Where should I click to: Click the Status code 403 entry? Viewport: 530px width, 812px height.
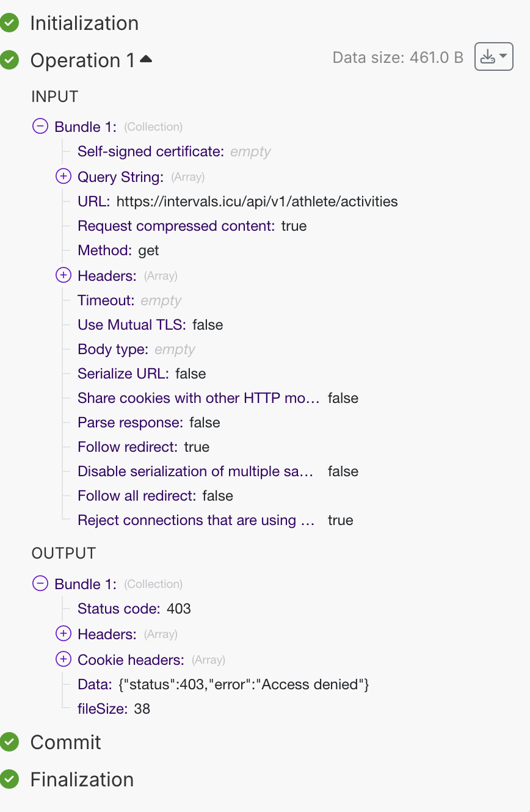[x=134, y=609]
